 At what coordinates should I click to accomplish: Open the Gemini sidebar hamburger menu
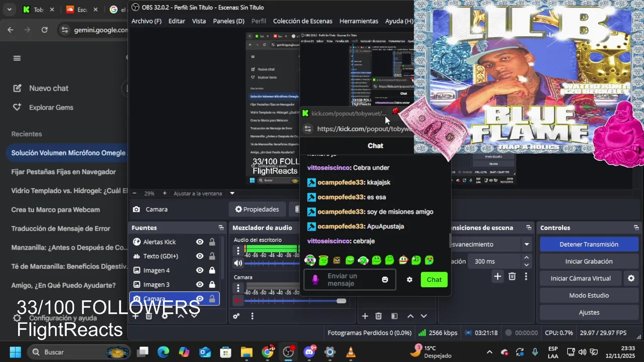[x=17, y=58]
